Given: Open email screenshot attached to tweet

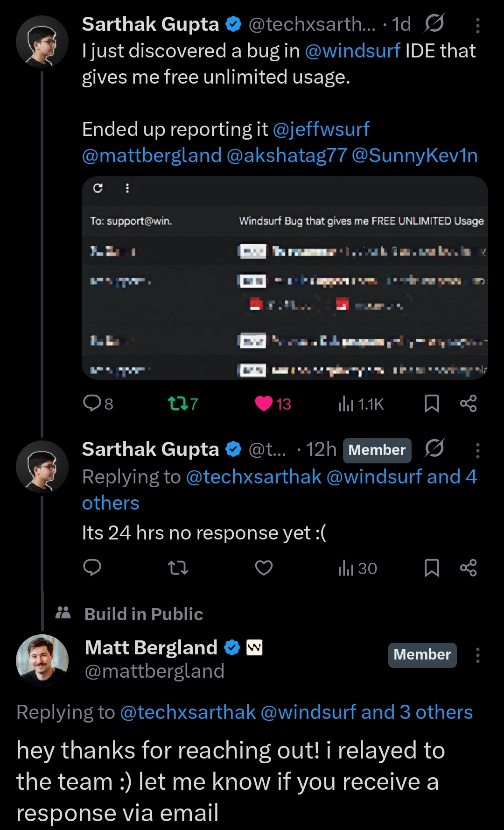Looking at the screenshot, I should point(285,278).
